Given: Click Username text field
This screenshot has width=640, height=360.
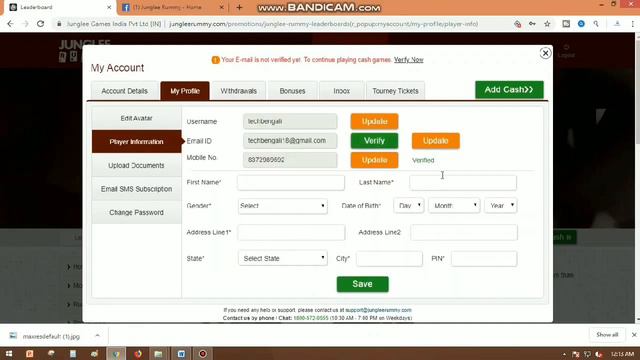Looking at the screenshot, I should tap(290, 121).
